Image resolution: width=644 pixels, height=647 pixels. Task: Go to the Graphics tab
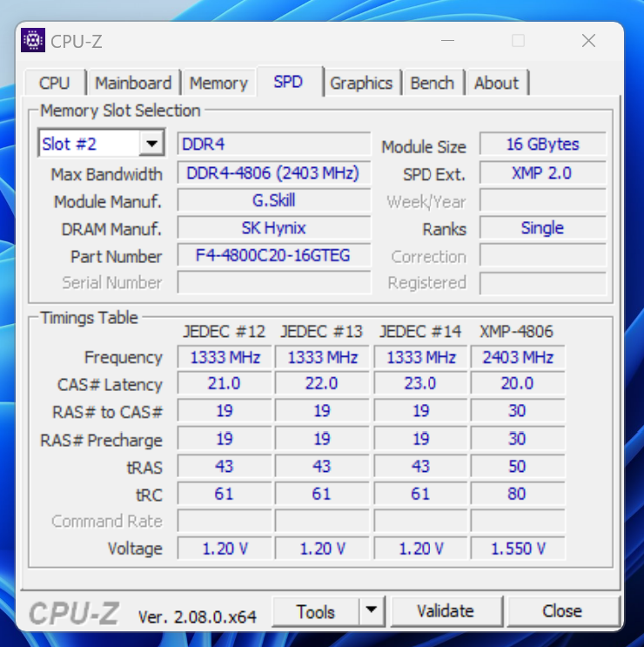[361, 83]
